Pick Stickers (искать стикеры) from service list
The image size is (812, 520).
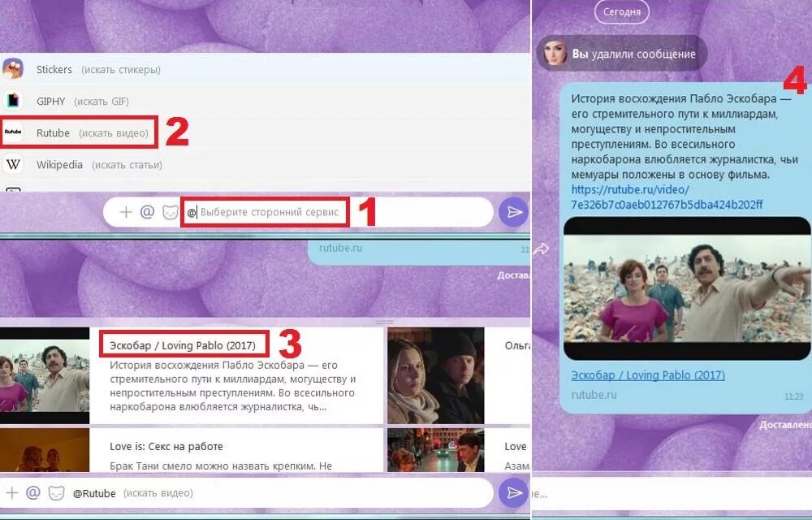coord(266,69)
